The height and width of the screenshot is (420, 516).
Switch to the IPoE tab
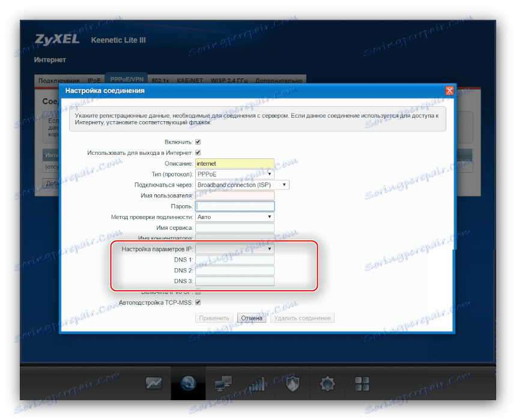[94, 80]
